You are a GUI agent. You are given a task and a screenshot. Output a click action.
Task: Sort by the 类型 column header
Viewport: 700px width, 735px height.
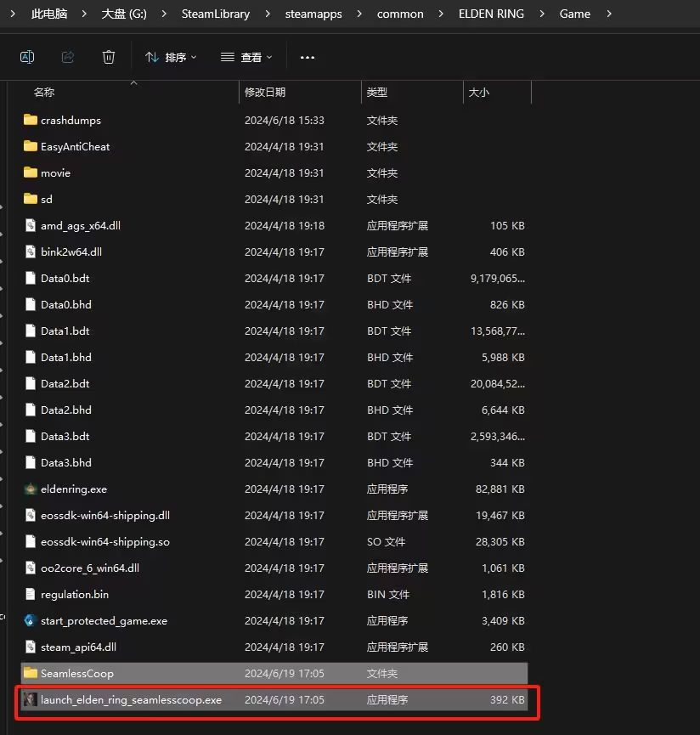point(376,93)
